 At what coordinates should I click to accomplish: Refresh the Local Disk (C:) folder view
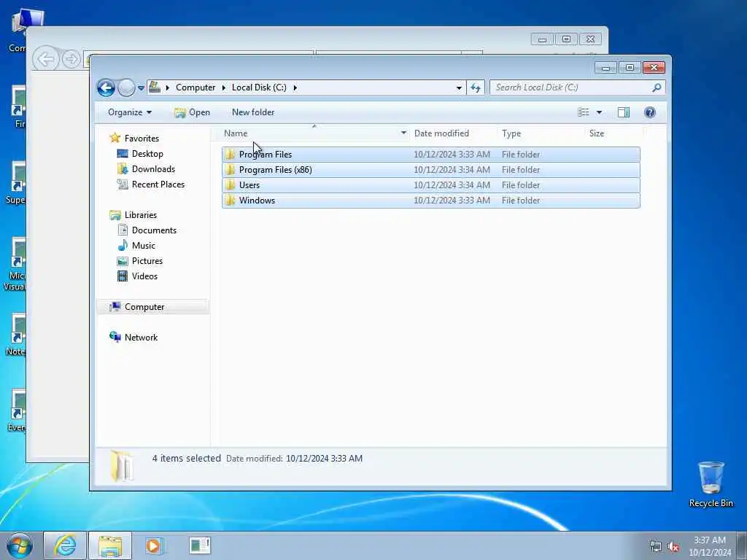click(476, 87)
